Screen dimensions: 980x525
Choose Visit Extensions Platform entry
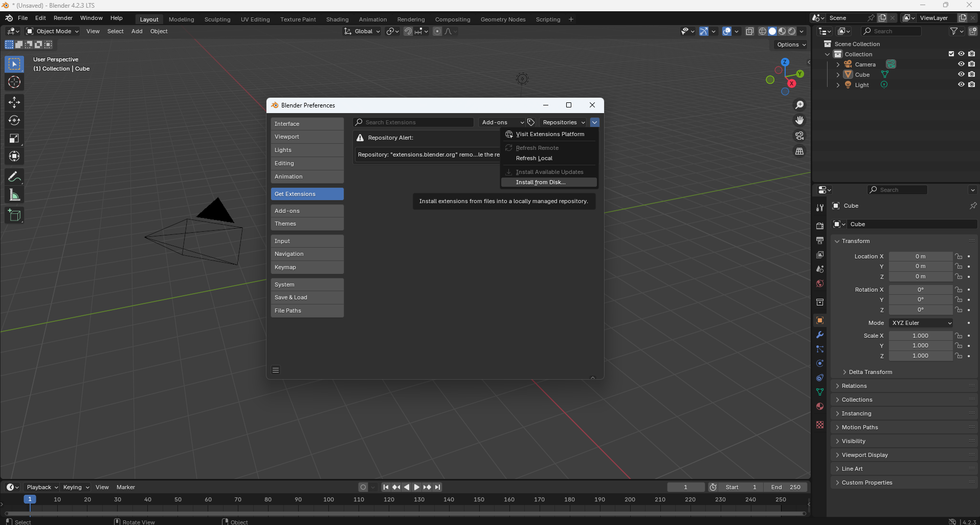[x=549, y=134]
